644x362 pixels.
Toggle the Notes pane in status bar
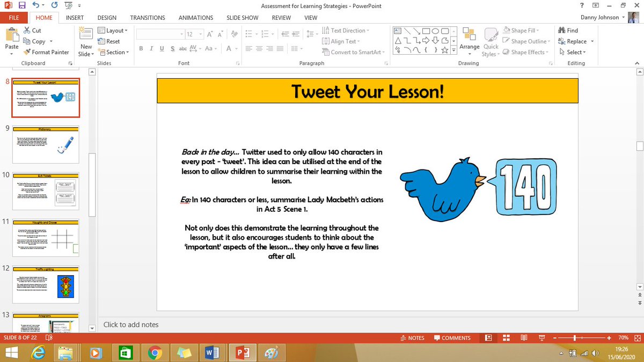pos(413,338)
